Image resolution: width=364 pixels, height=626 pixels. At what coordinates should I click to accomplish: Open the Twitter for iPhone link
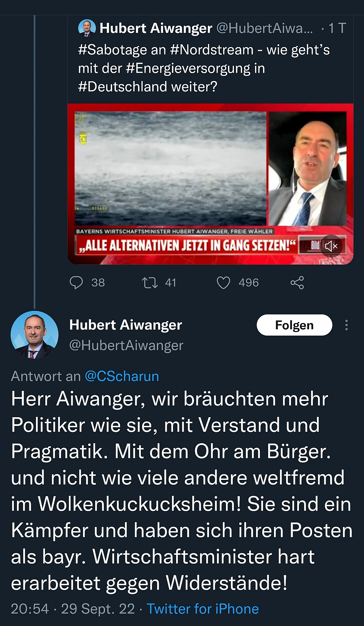[203, 609]
